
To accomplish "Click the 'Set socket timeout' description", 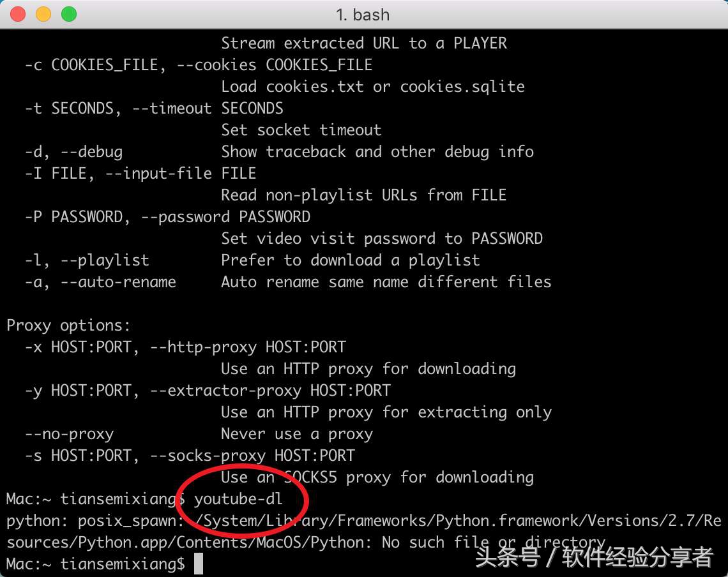I will click(x=301, y=130).
